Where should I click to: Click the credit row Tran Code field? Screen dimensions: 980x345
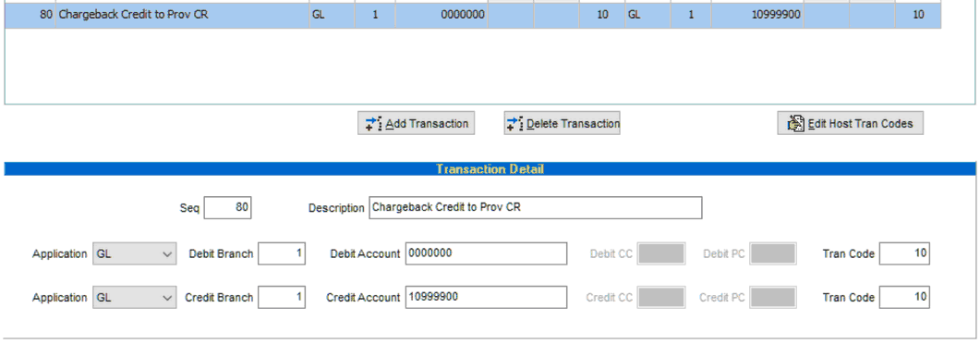pyautogui.click(x=904, y=298)
